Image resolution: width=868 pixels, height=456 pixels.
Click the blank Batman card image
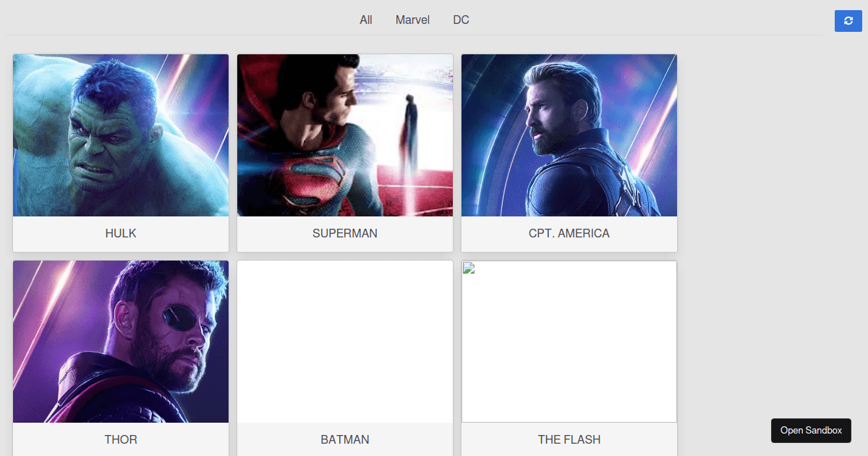pyautogui.click(x=345, y=342)
